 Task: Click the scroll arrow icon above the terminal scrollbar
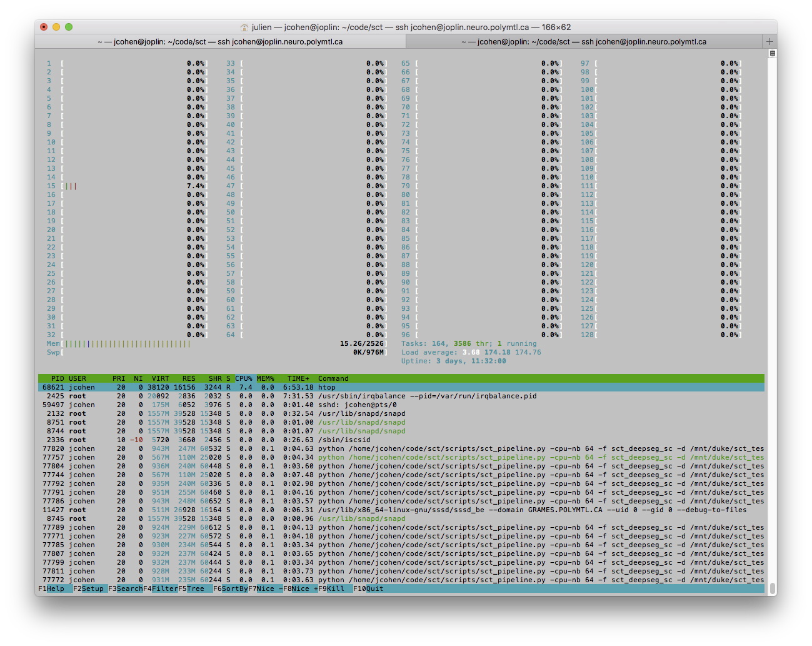pos(771,54)
